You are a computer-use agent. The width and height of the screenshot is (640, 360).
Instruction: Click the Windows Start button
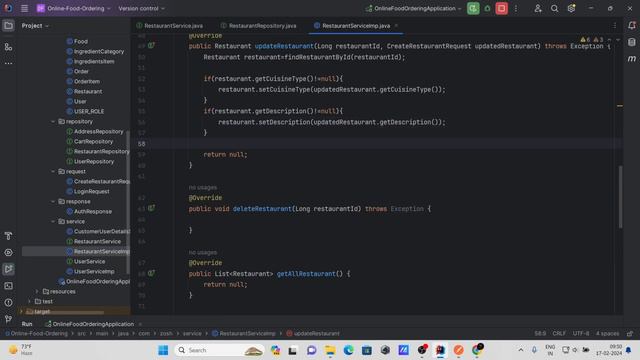click(x=163, y=350)
